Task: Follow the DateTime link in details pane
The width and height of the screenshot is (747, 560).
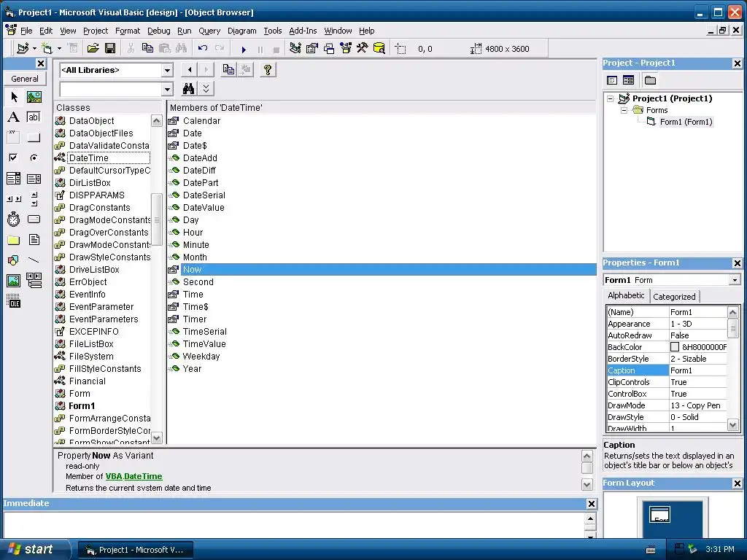Action: coord(143,476)
